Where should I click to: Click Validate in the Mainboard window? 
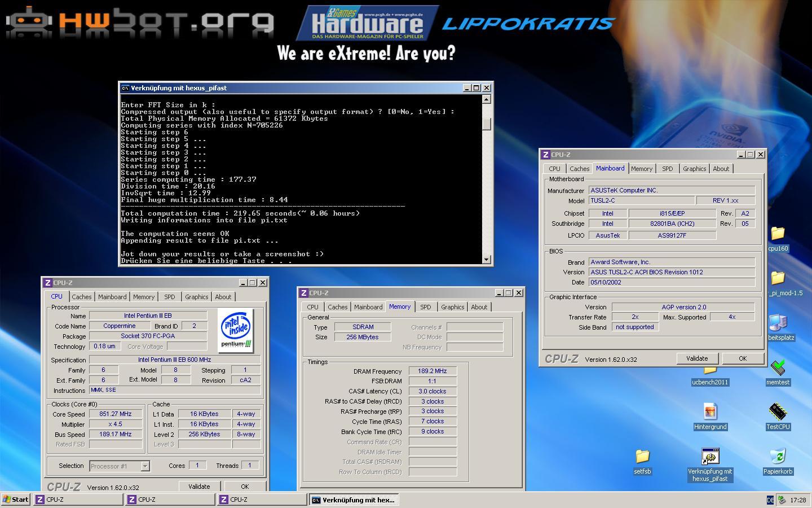[697, 358]
